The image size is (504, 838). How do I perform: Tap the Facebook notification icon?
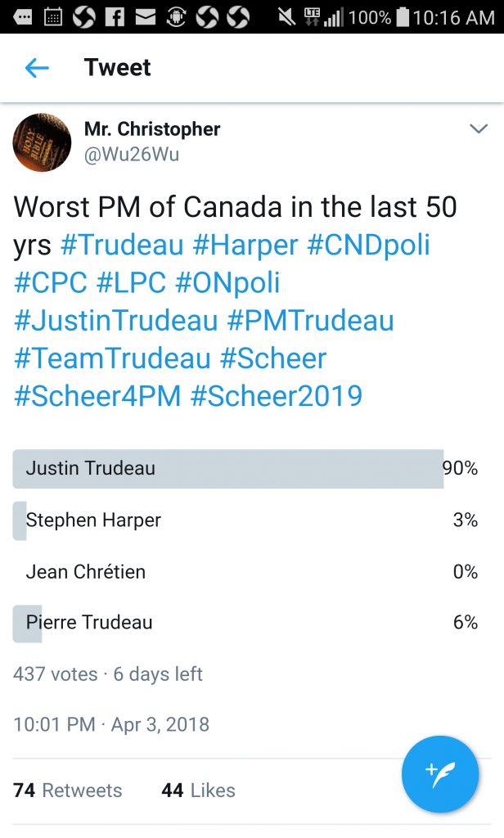pos(115,16)
